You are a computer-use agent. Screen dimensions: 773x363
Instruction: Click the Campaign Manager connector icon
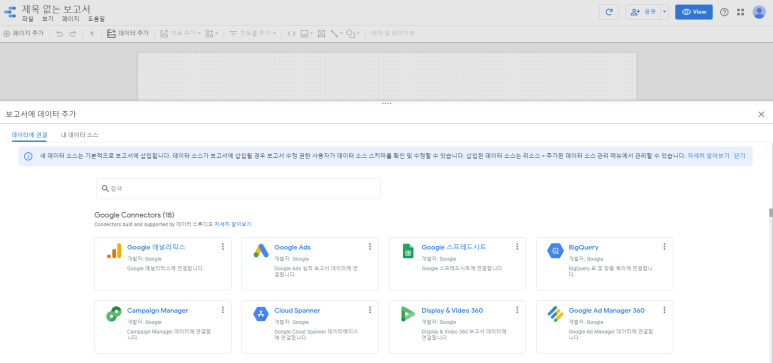click(113, 314)
